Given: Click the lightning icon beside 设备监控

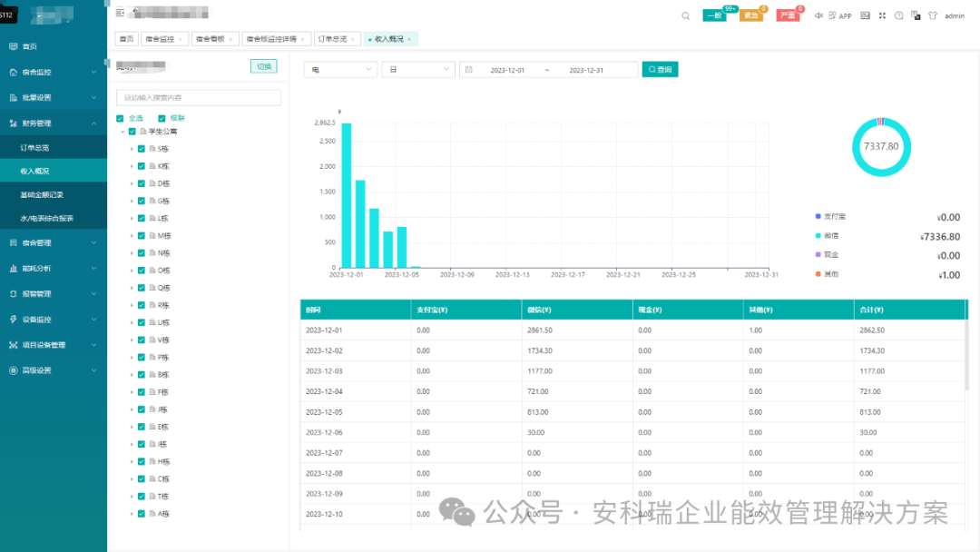Looking at the screenshot, I should (x=13, y=320).
